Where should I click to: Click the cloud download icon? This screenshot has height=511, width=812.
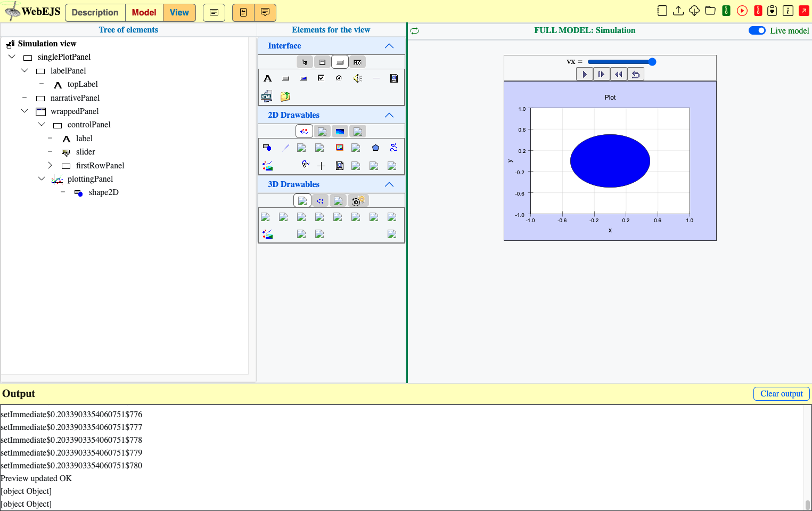(x=694, y=11)
